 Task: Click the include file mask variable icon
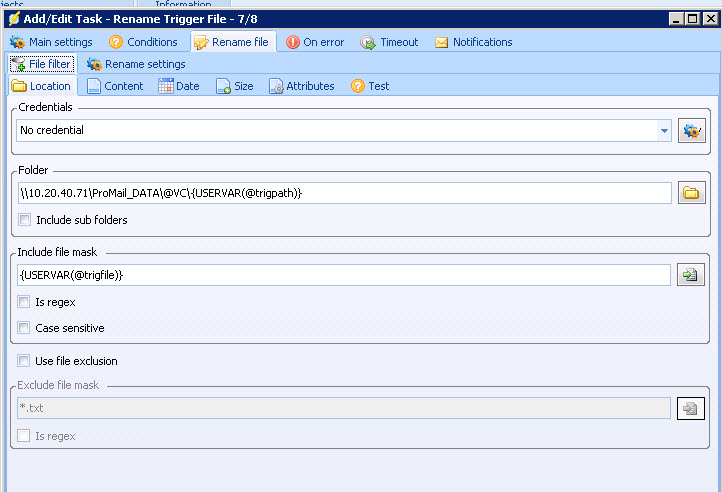(x=691, y=275)
